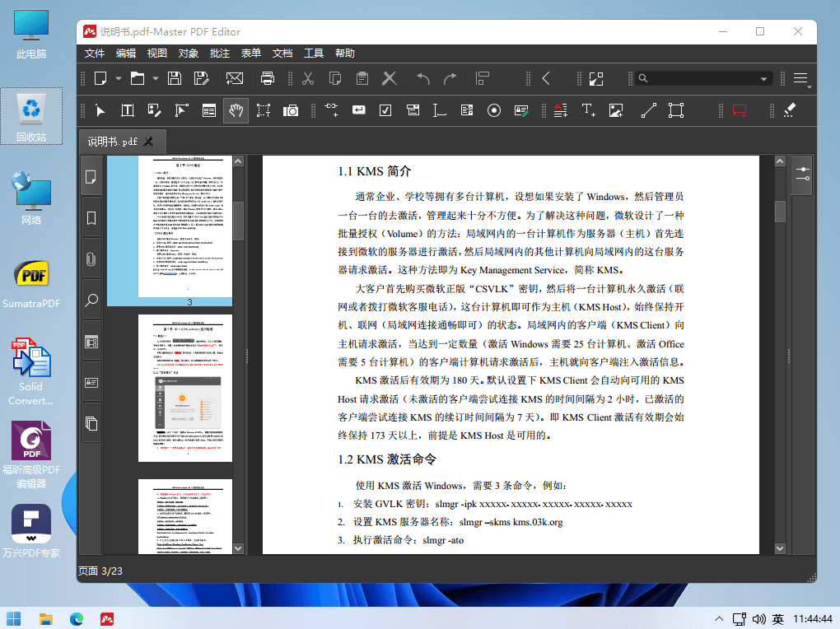Select the Edit Image tool
The image size is (840, 629).
coord(155,110)
